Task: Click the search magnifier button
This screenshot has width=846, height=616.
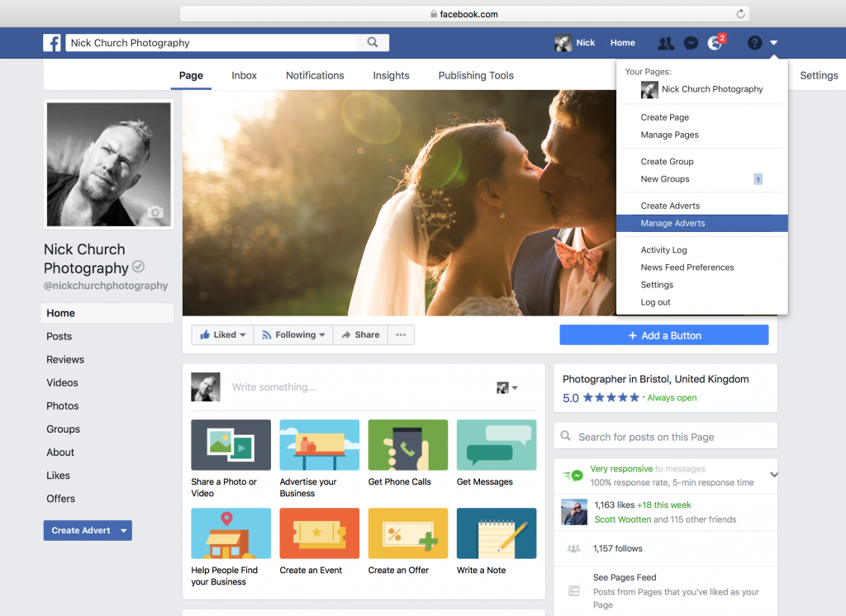Action: click(373, 43)
